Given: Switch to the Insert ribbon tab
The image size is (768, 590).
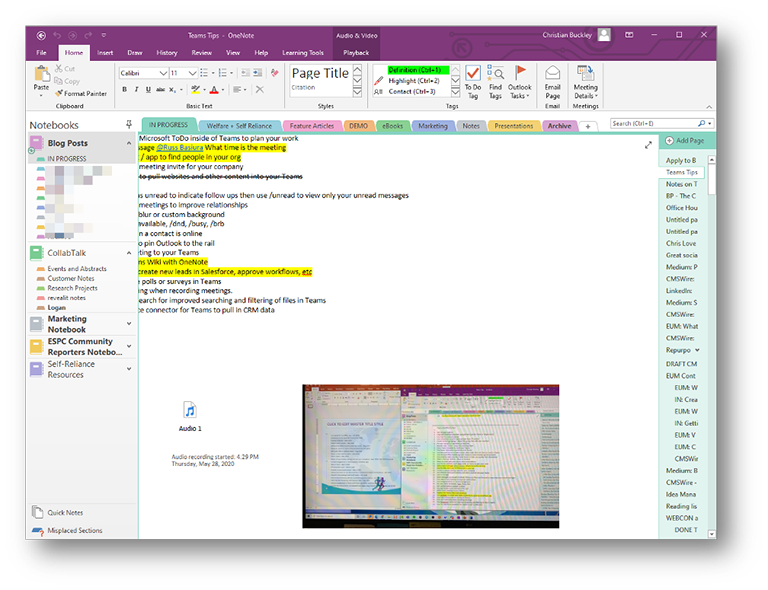Looking at the screenshot, I should 105,52.
